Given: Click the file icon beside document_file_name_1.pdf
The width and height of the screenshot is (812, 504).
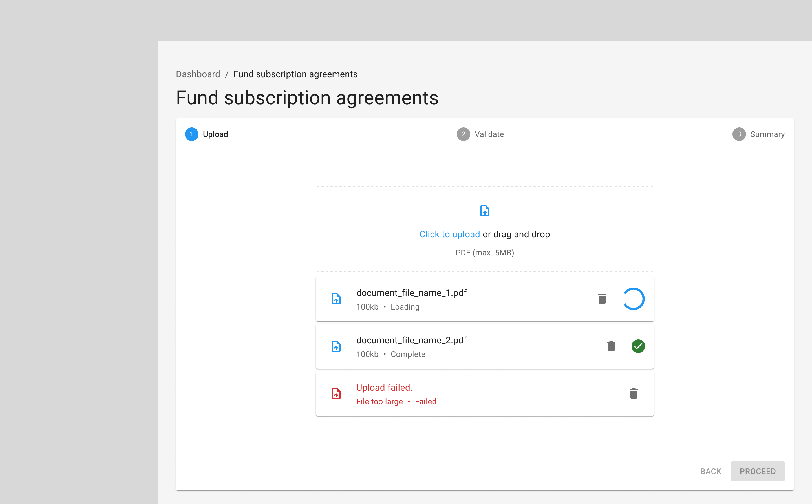Looking at the screenshot, I should (336, 299).
